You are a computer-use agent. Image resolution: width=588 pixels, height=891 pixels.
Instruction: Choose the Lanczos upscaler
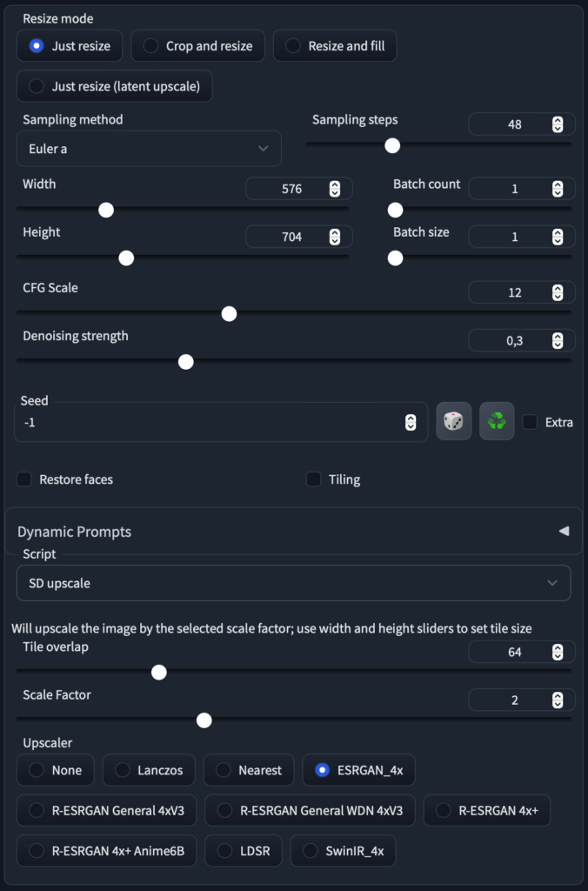point(149,770)
